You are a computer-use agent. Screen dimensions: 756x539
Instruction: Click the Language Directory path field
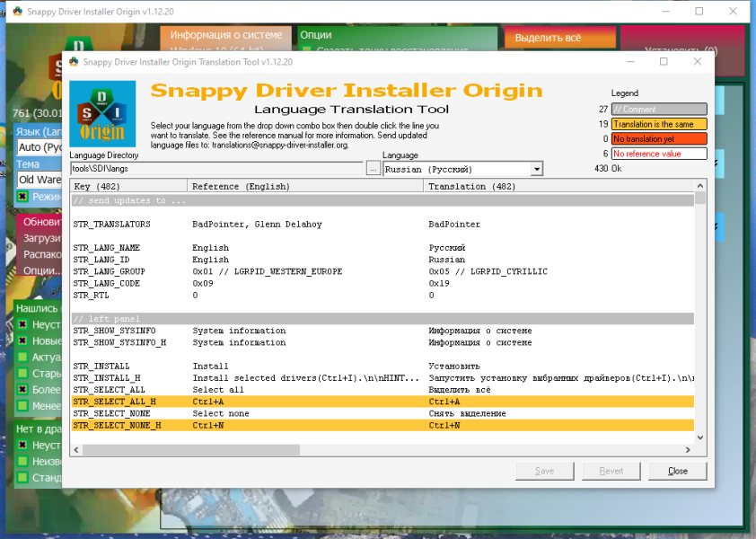click(217, 168)
